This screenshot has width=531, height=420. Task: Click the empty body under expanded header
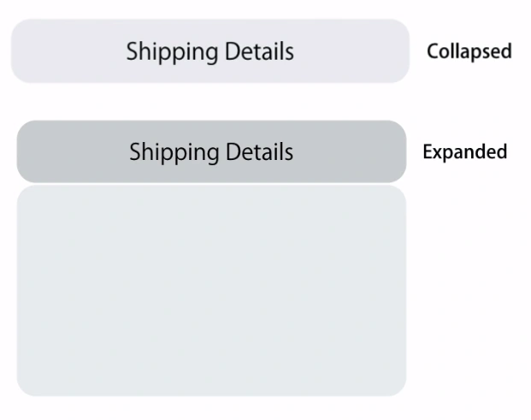coord(212,291)
